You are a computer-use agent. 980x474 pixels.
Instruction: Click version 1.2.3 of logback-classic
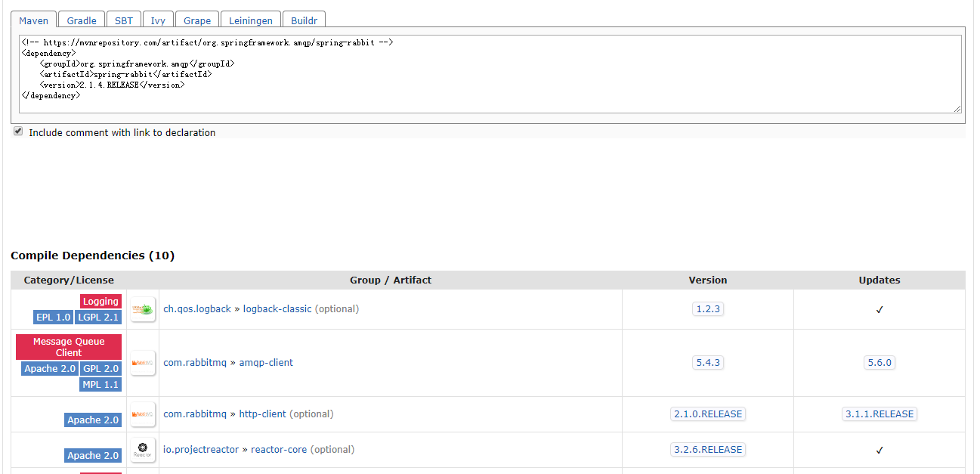coord(707,308)
